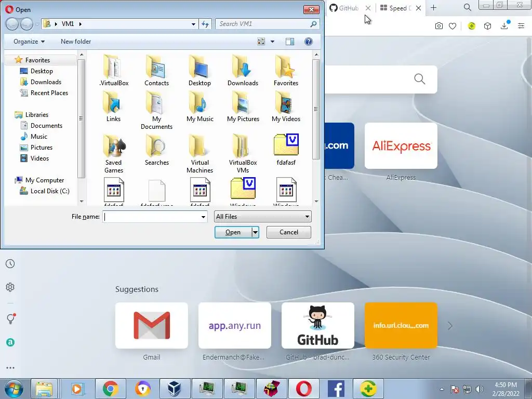Open Opera downloads icon
Screen dimensions: 532x399
pyautogui.click(x=504, y=26)
